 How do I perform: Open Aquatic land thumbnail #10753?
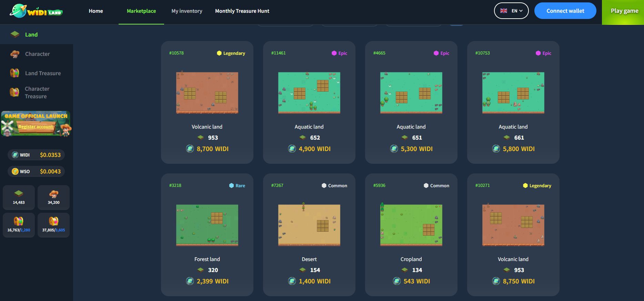coord(513,93)
